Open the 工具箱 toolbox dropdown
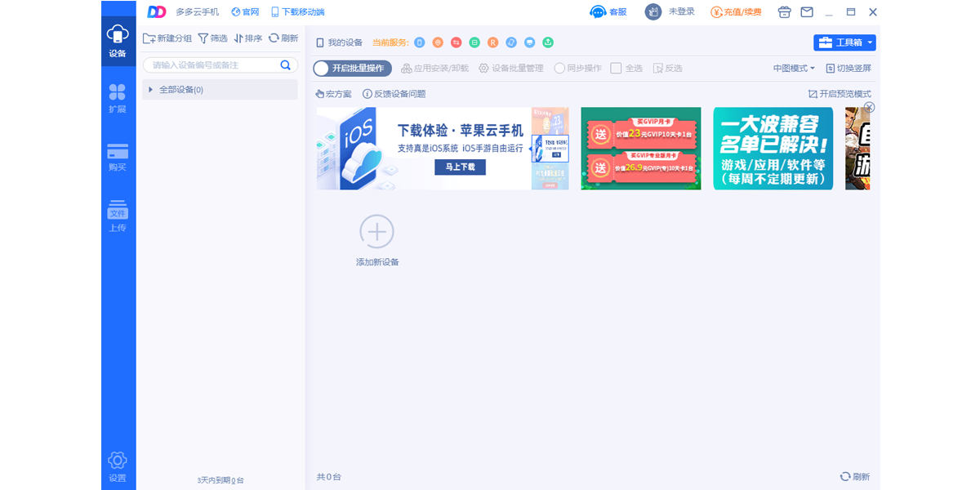 pyautogui.click(x=845, y=42)
